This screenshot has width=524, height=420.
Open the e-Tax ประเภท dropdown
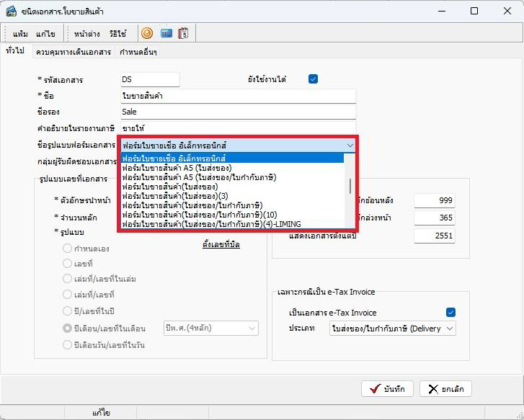tap(450, 329)
